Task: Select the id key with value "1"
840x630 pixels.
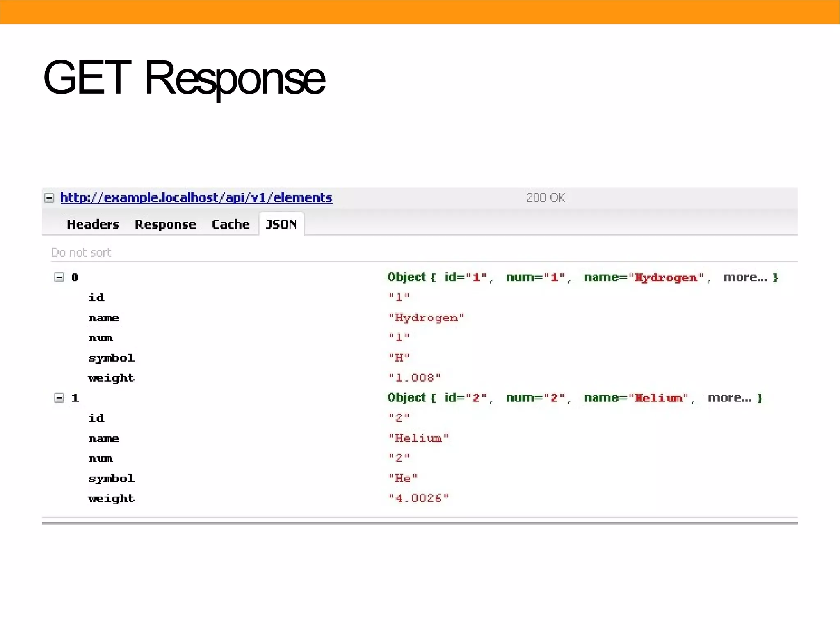Action: point(96,297)
